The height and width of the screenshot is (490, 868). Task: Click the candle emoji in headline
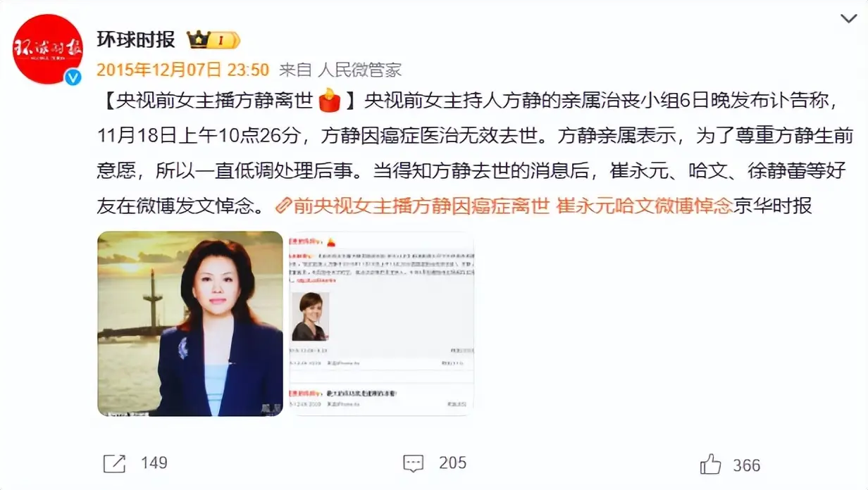coord(330,101)
